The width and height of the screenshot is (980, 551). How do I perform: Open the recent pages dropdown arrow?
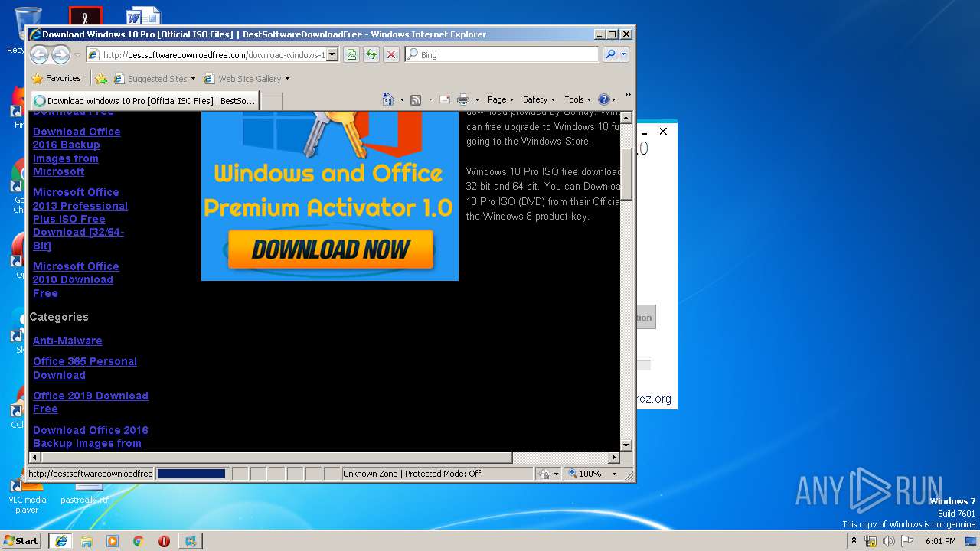77,55
